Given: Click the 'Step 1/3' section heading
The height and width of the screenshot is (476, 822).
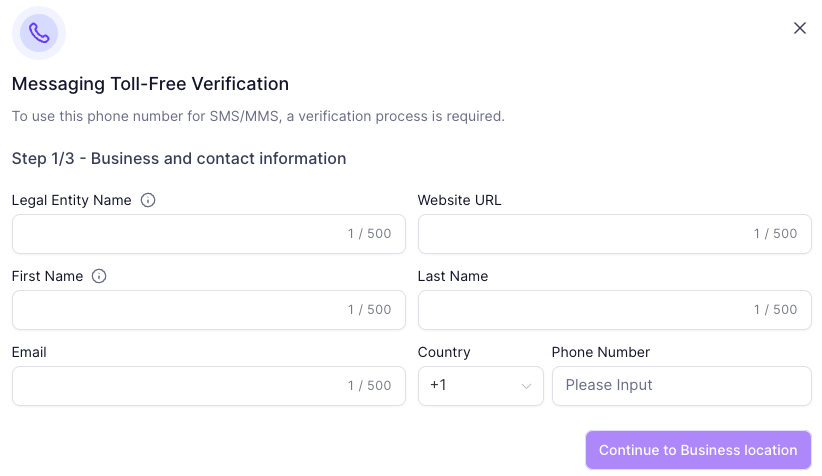Looking at the screenshot, I should pos(179,158).
